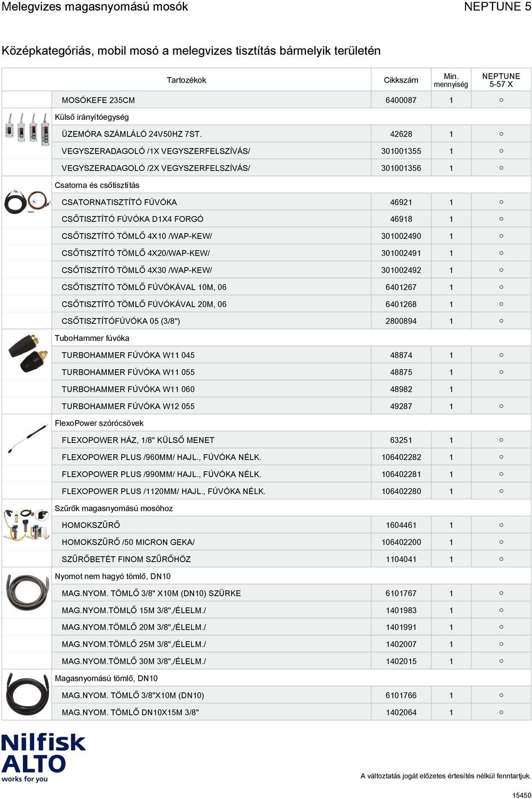Image resolution: width=532 pixels, height=799 pixels.
Task: Select the NEPTUNE 5-57 X column header
Action: pos(501,80)
